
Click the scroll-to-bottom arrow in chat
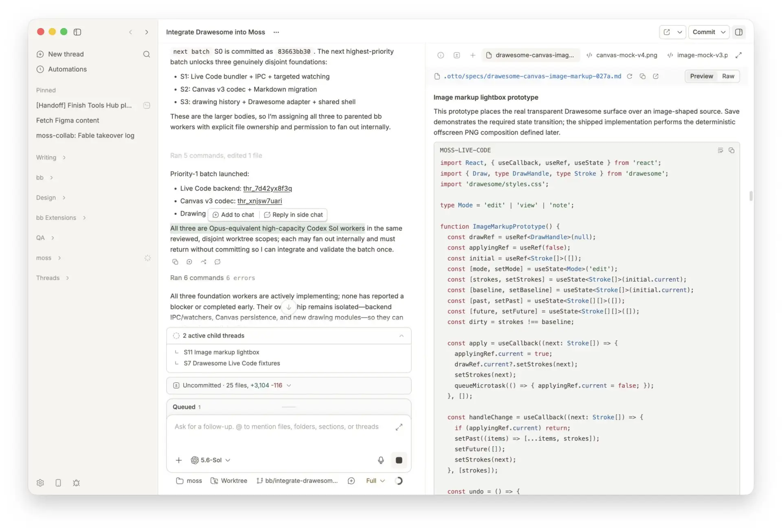click(x=288, y=307)
